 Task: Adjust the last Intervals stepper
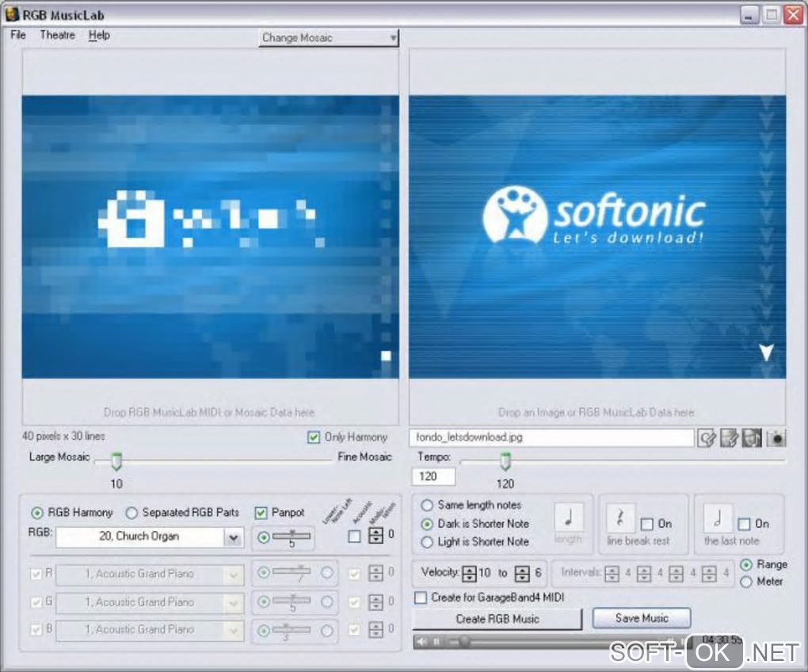tap(709, 573)
